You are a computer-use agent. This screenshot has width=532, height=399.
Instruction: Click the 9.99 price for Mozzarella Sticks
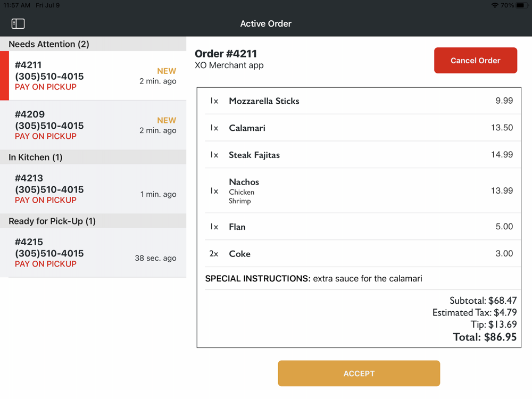point(504,101)
